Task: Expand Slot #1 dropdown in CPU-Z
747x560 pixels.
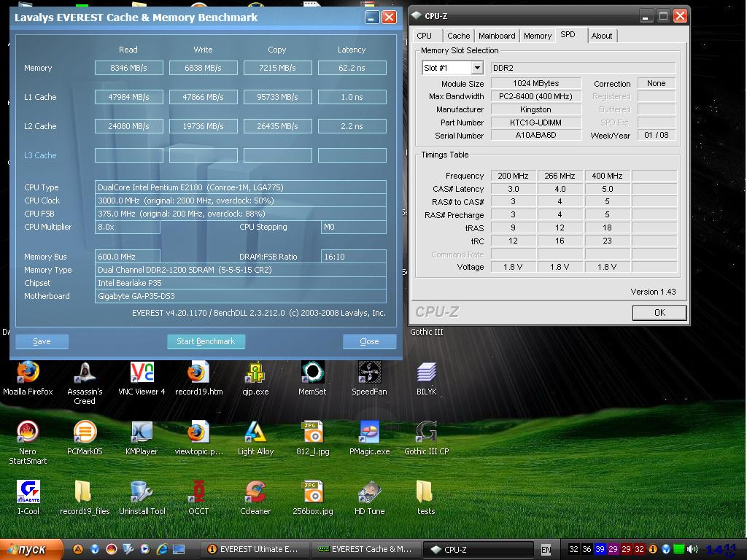Action: (x=477, y=68)
